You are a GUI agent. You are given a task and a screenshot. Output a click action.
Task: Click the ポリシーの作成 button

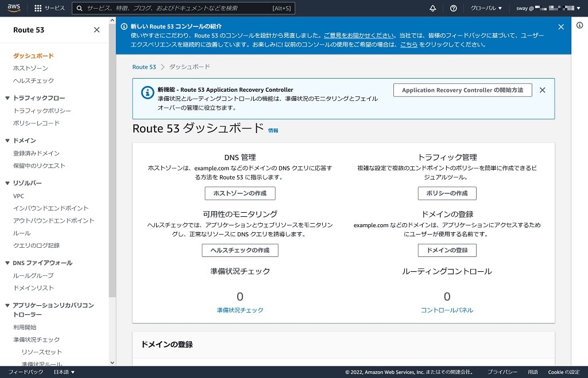point(447,193)
